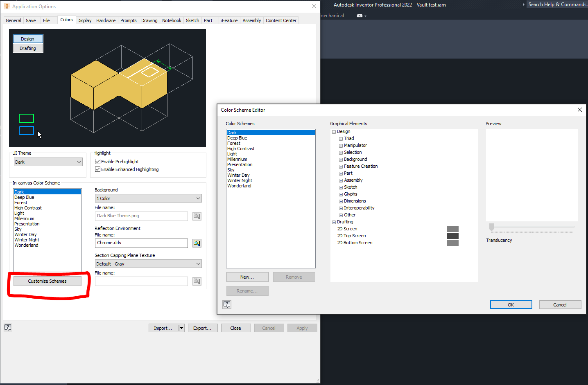588x385 pixels.
Task: Switch preview to Drafting mode
Action: pos(28,48)
